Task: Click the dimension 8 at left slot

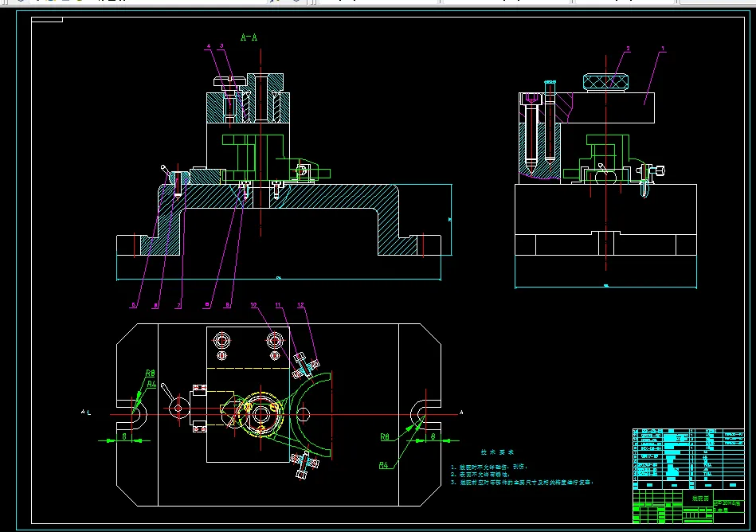Action: [x=124, y=436]
